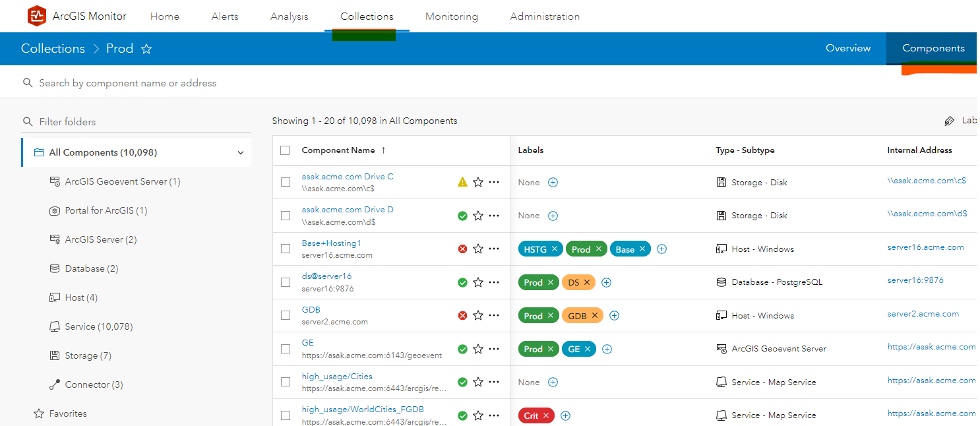Click the ArcGIS Monitor logo icon

click(x=37, y=16)
